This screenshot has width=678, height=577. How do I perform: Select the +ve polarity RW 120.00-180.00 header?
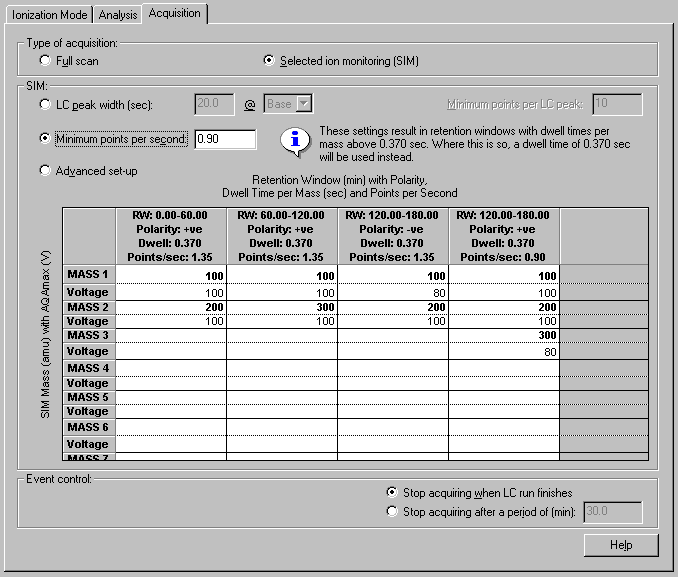(504, 236)
